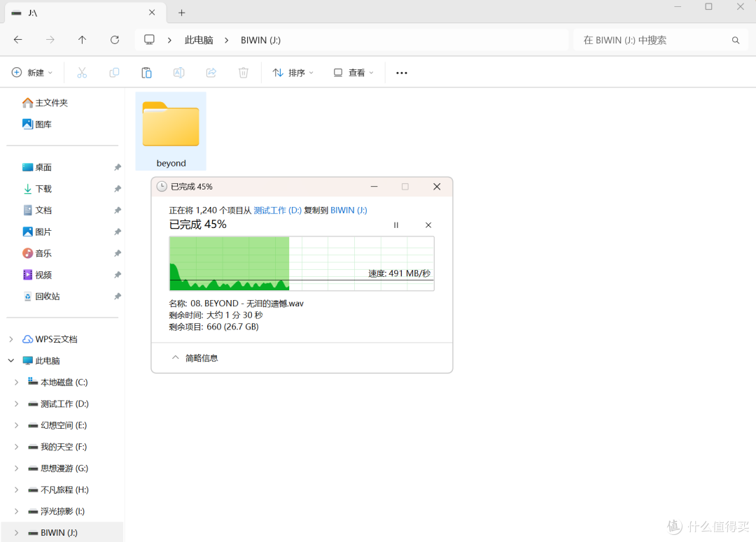The height and width of the screenshot is (542, 756).
Task: Expand the 测试工作 (D:) node
Action: click(x=16, y=404)
